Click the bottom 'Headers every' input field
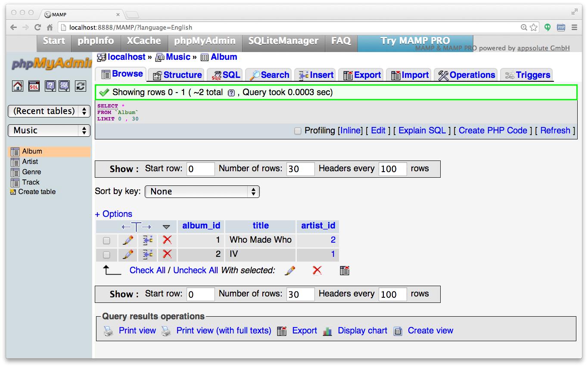Image resolution: width=588 pixels, height=367 pixels. click(x=393, y=294)
